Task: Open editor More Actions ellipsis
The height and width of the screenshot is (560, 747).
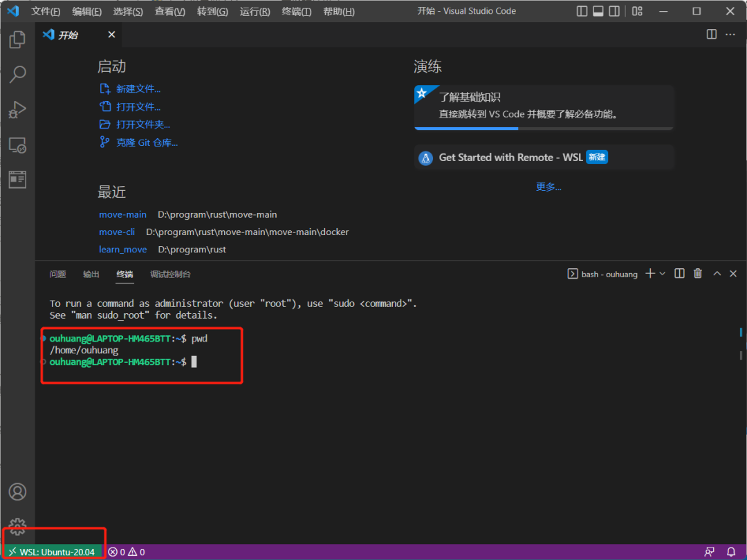Action: 730,35
